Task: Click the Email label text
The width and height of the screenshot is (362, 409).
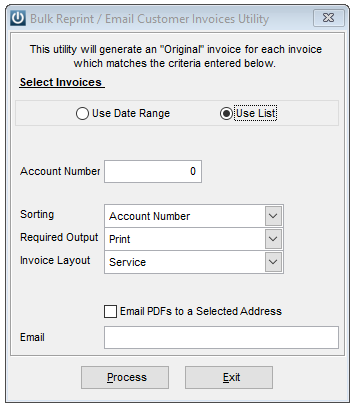Action: (32, 337)
